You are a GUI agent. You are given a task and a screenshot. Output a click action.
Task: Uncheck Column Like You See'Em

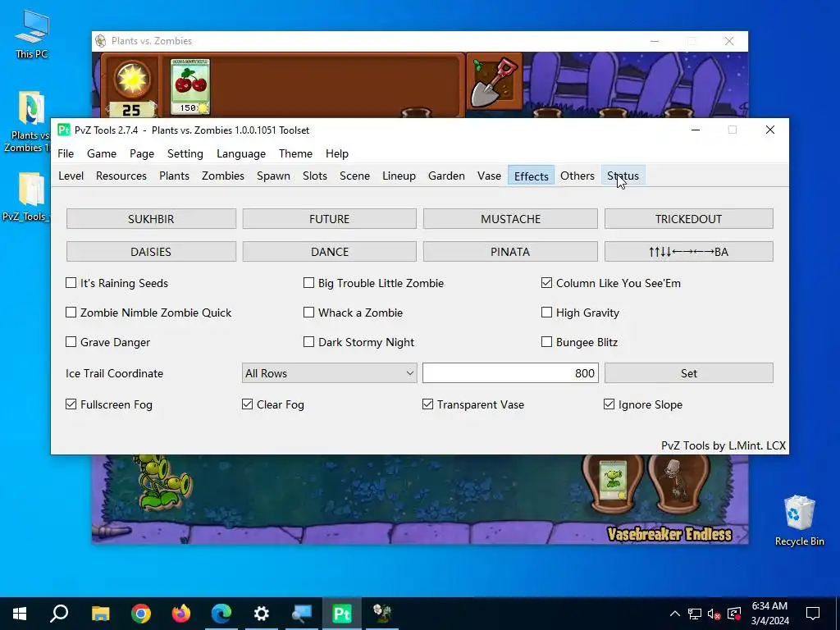point(546,283)
